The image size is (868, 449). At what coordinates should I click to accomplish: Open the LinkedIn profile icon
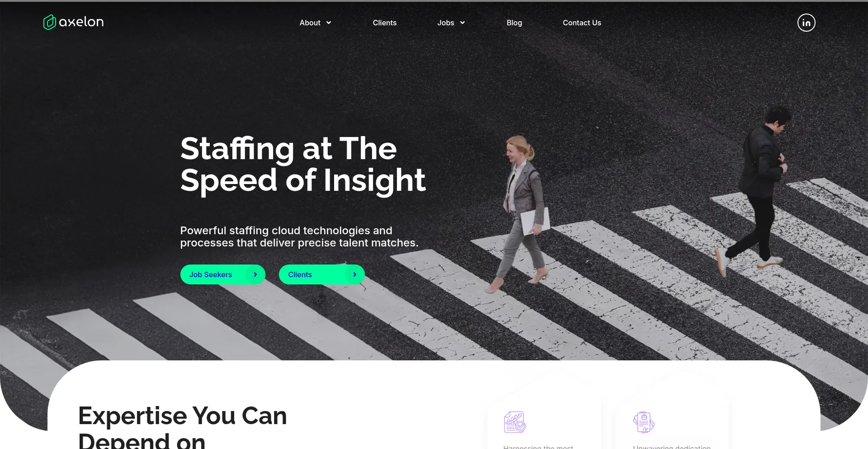coord(806,23)
